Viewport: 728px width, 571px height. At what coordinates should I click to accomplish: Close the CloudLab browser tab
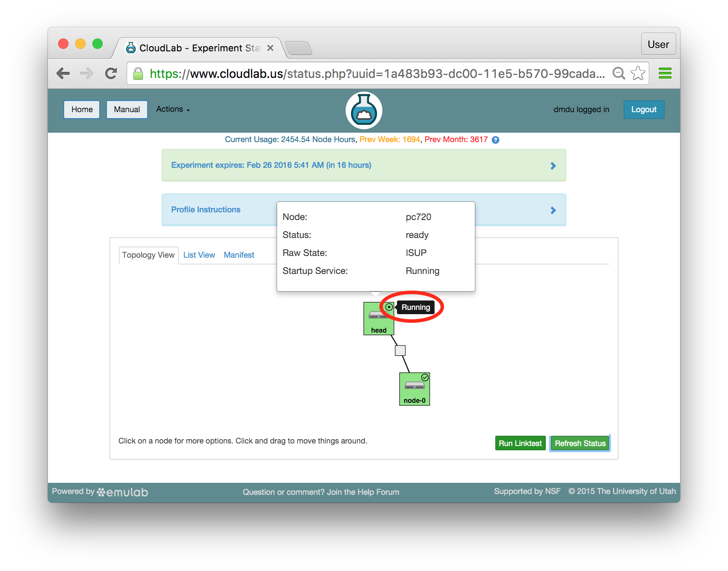click(270, 48)
